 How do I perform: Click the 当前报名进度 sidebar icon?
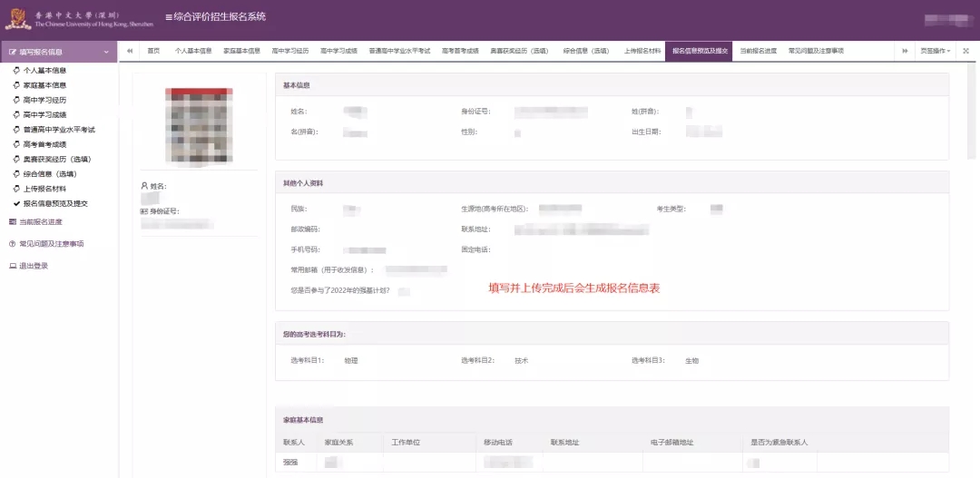12,222
